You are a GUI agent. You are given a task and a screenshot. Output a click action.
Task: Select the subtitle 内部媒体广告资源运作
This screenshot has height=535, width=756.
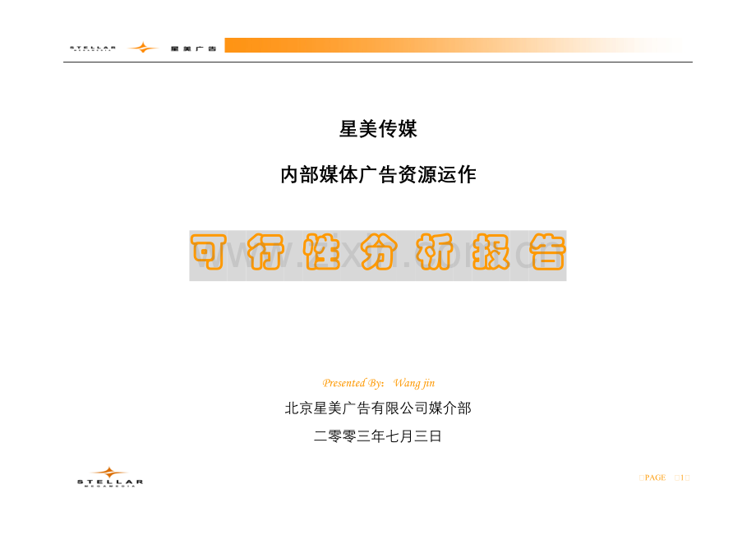pyautogui.click(x=378, y=174)
